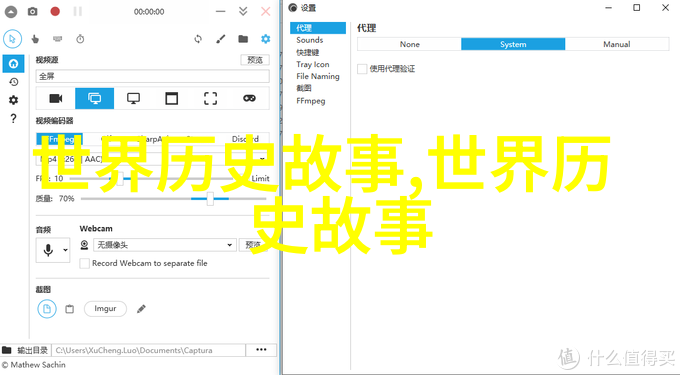
Task: Click the 全屏 video source field
Action: tap(152, 76)
